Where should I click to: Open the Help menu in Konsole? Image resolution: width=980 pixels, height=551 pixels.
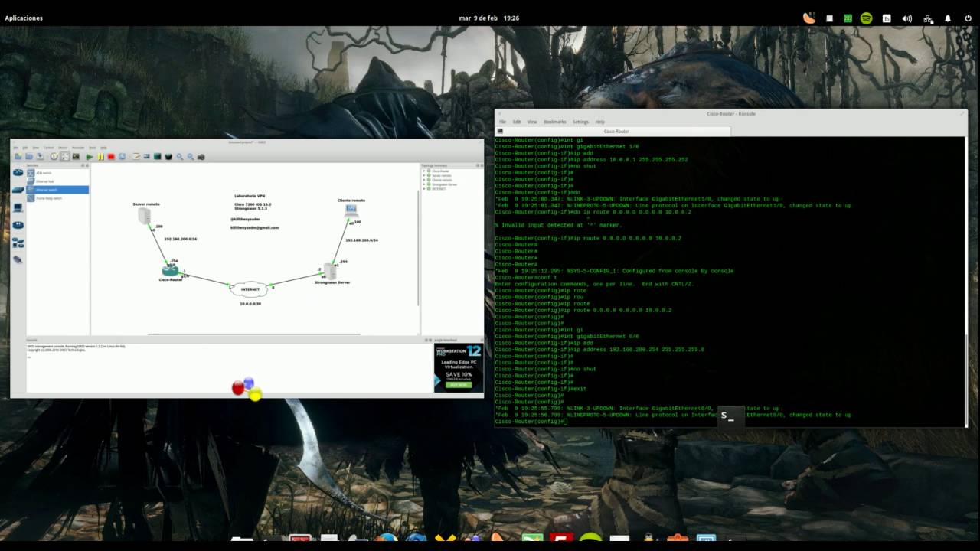tap(599, 122)
